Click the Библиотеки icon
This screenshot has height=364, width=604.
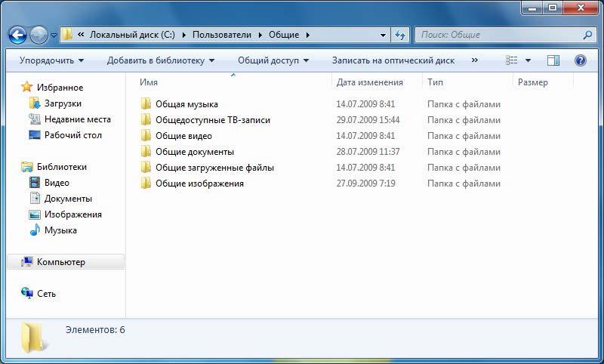coord(27,167)
